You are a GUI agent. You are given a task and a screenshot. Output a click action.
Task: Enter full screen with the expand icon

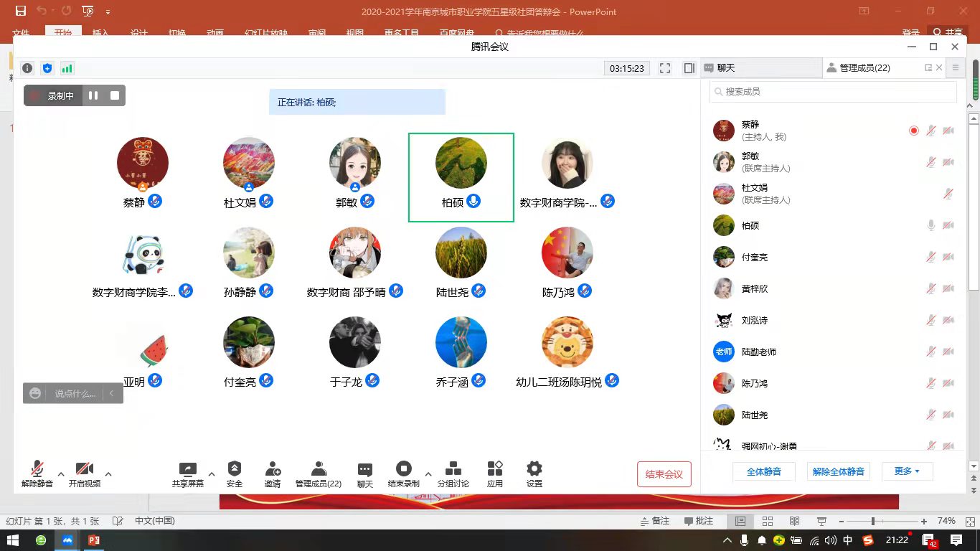(x=665, y=68)
